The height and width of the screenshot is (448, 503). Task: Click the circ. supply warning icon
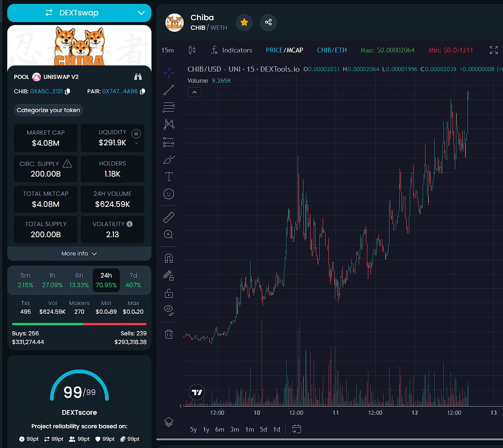[x=67, y=164]
